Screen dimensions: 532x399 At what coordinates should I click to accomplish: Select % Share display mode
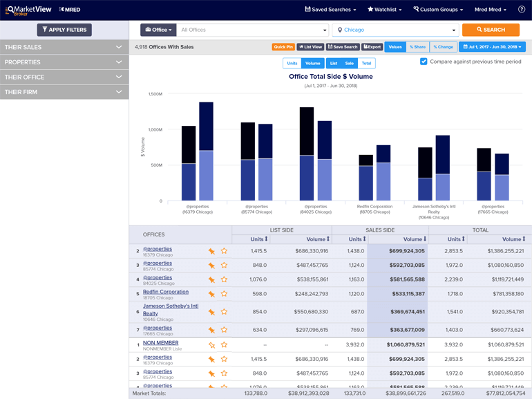[x=417, y=47]
